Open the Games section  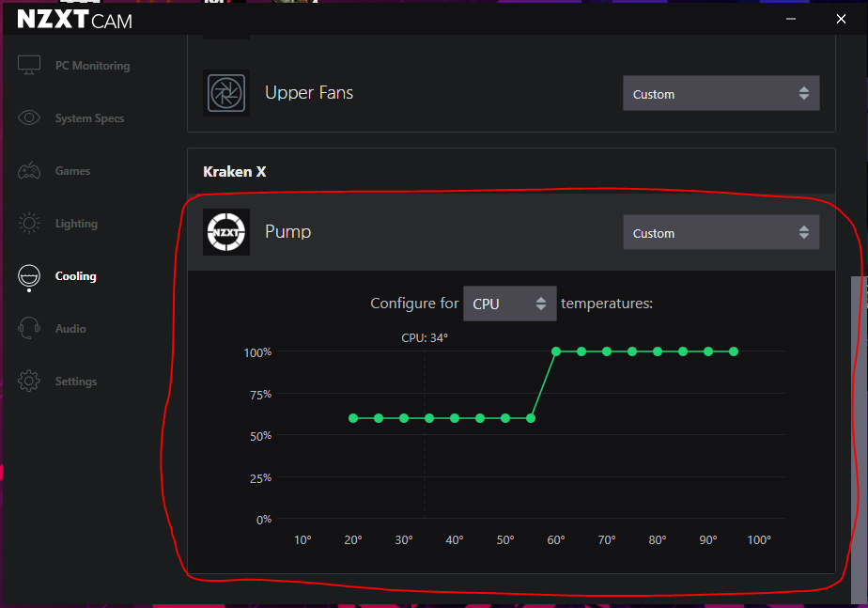click(x=72, y=170)
